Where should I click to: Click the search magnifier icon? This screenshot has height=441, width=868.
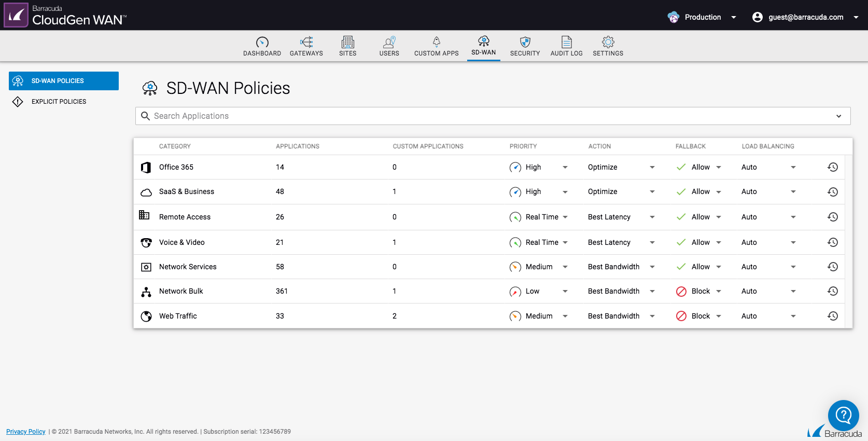pos(146,116)
